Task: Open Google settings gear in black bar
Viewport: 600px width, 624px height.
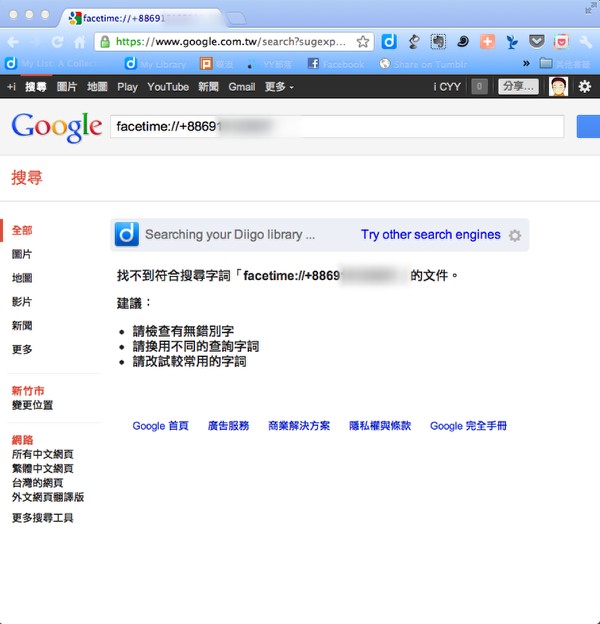Action: [x=584, y=86]
